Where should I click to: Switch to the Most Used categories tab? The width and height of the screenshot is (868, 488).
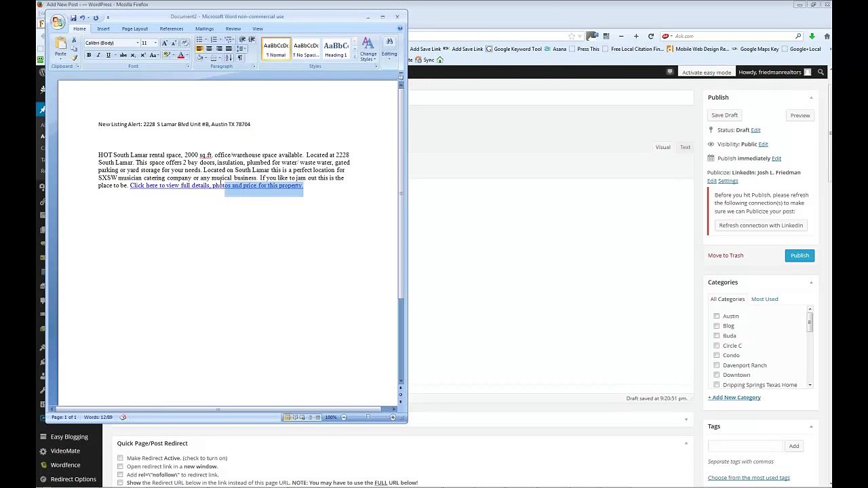[764, 299]
